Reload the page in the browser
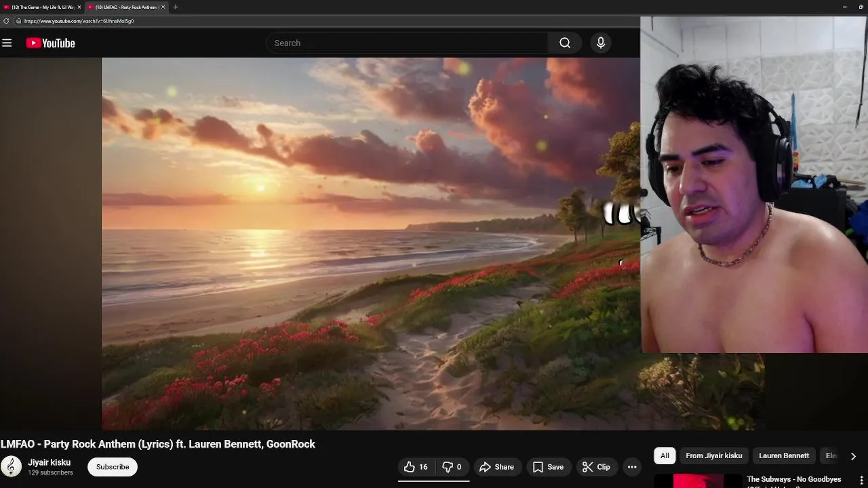This screenshot has width=868, height=488. (6, 21)
